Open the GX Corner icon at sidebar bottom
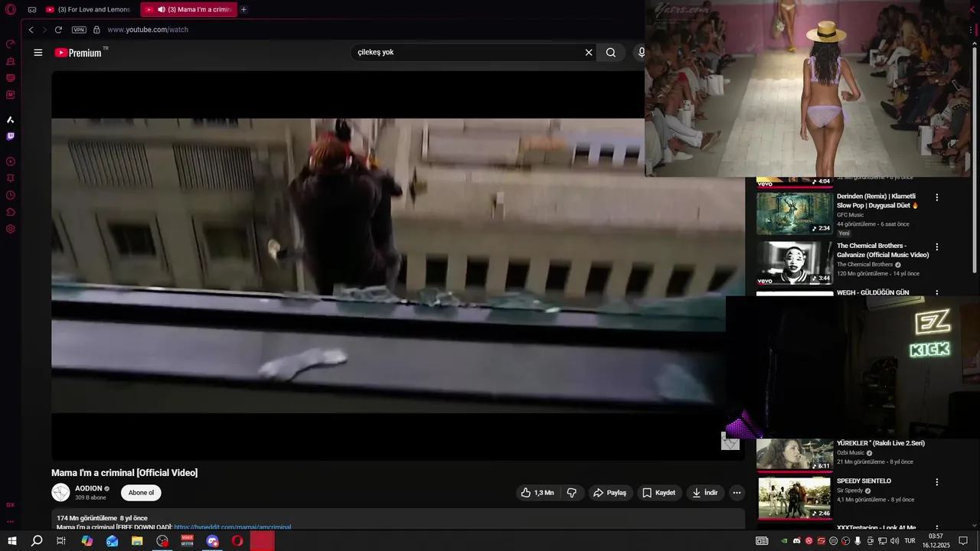The height and width of the screenshot is (551, 980). [x=11, y=505]
